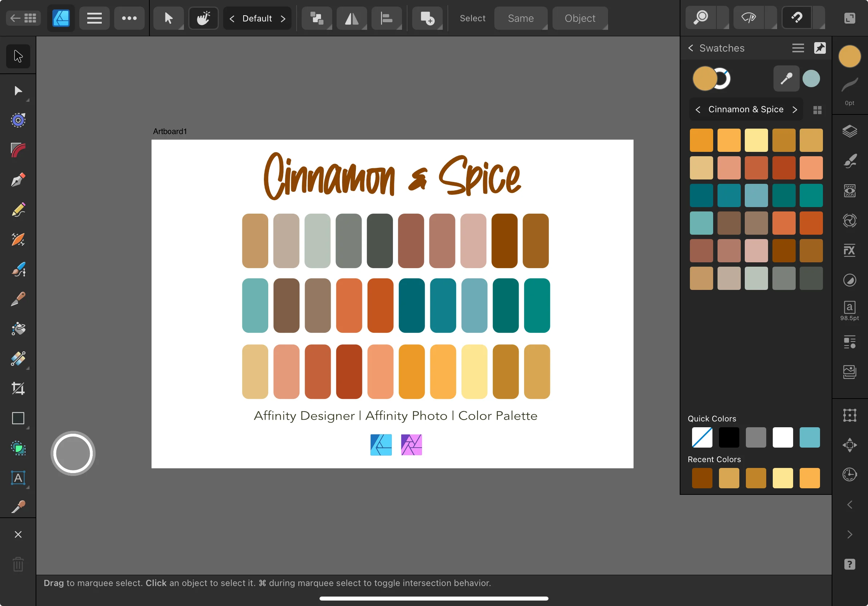Open the Transform studio panel

tap(849, 415)
